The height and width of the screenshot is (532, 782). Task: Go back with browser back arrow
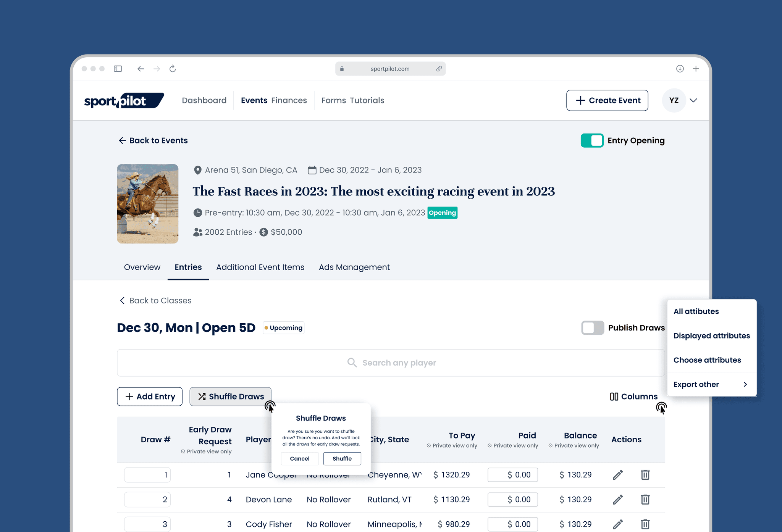click(x=141, y=69)
